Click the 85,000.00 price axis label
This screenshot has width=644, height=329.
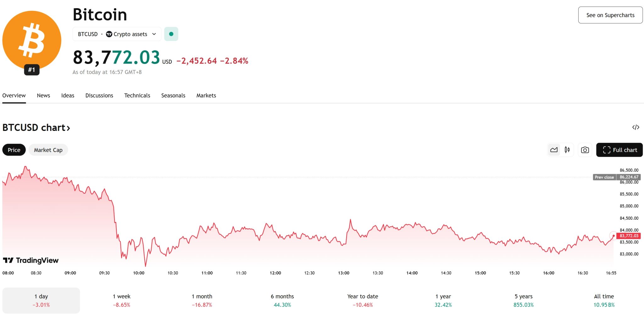tap(629, 206)
